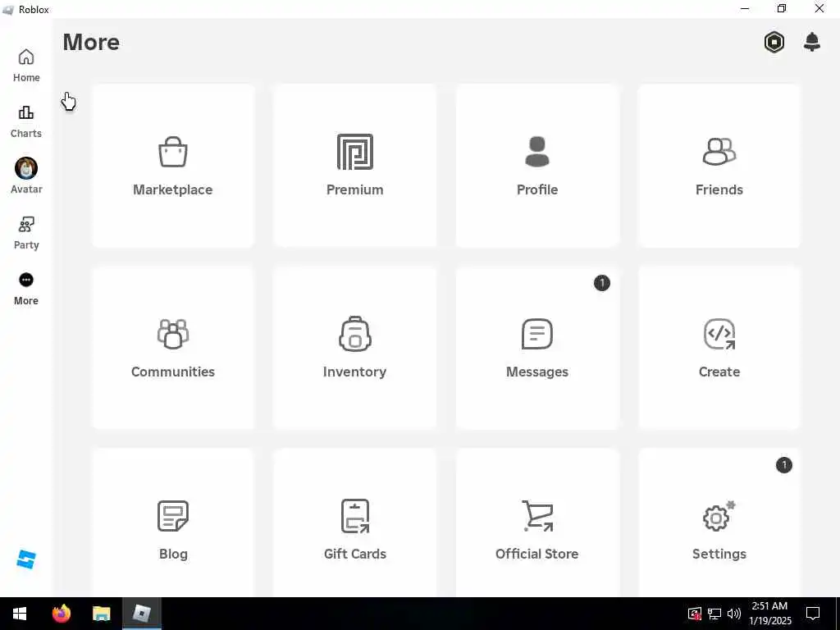The height and width of the screenshot is (630, 840).
Task: Go to Charts in the sidebar
Action: (26, 121)
